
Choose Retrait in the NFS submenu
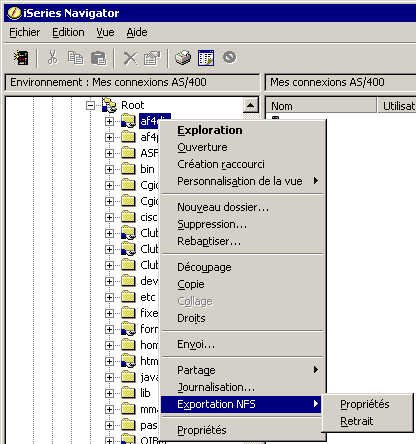coord(368,421)
